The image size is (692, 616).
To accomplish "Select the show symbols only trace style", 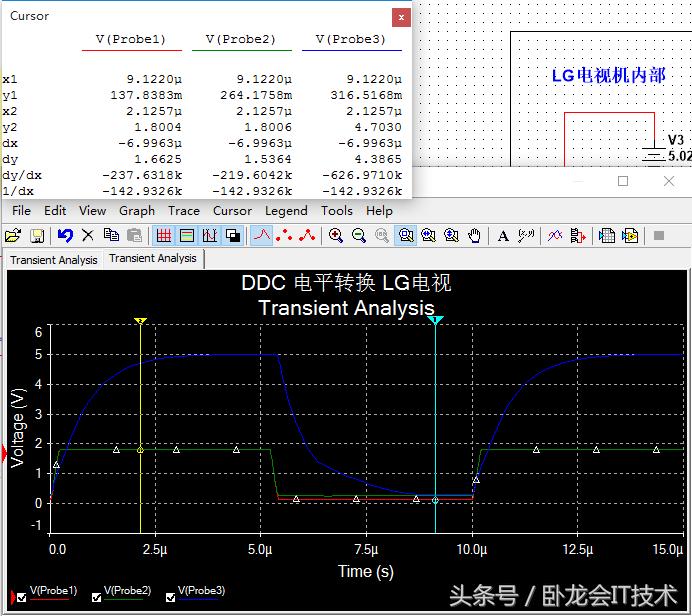I will 284,236.
